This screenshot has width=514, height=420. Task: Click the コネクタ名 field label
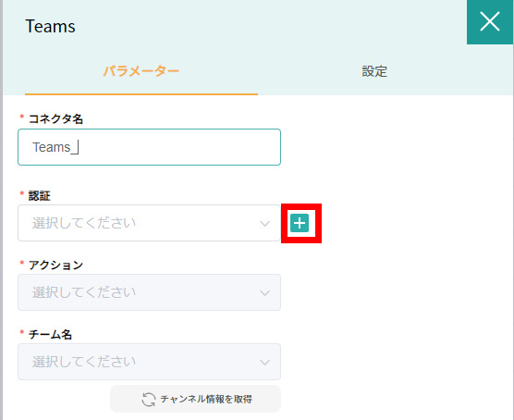(55, 118)
